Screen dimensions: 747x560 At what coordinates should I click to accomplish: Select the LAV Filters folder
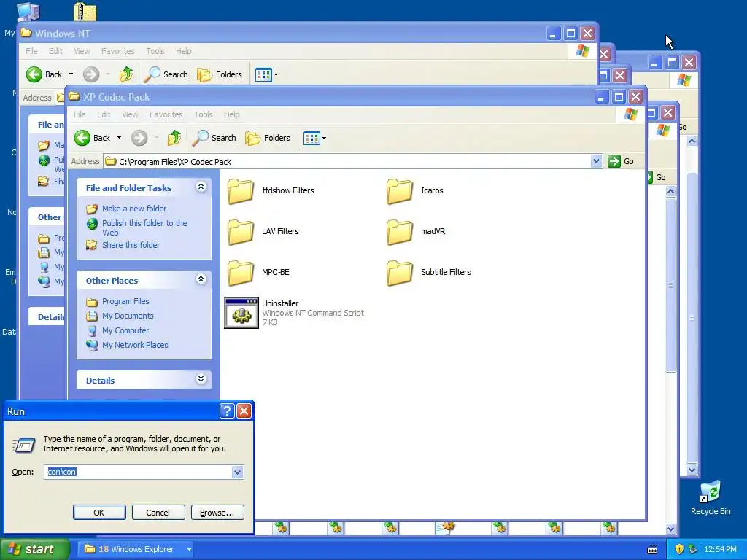[x=263, y=231]
